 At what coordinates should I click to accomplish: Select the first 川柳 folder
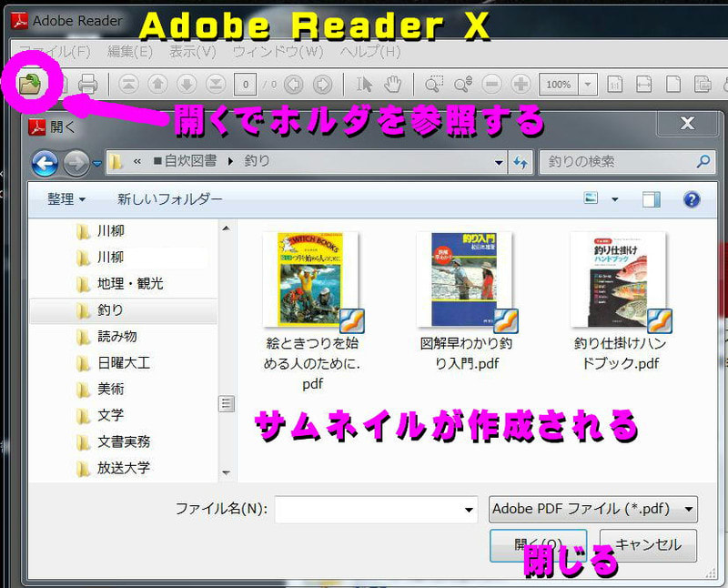tap(110, 231)
